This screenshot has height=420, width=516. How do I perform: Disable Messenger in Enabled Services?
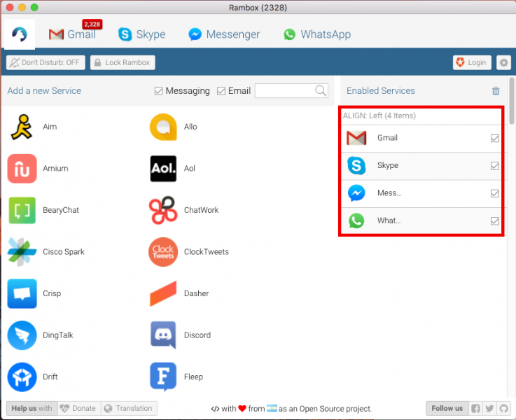click(494, 193)
